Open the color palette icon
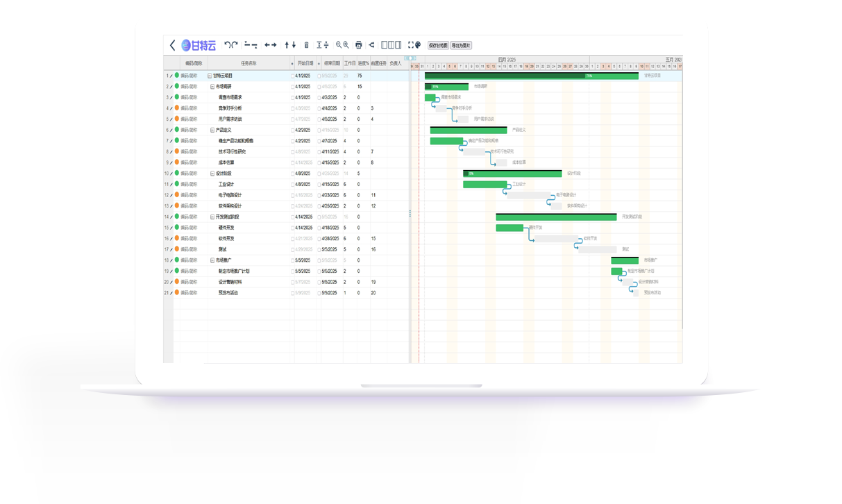This screenshot has height=504, width=842. pyautogui.click(x=418, y=45)
